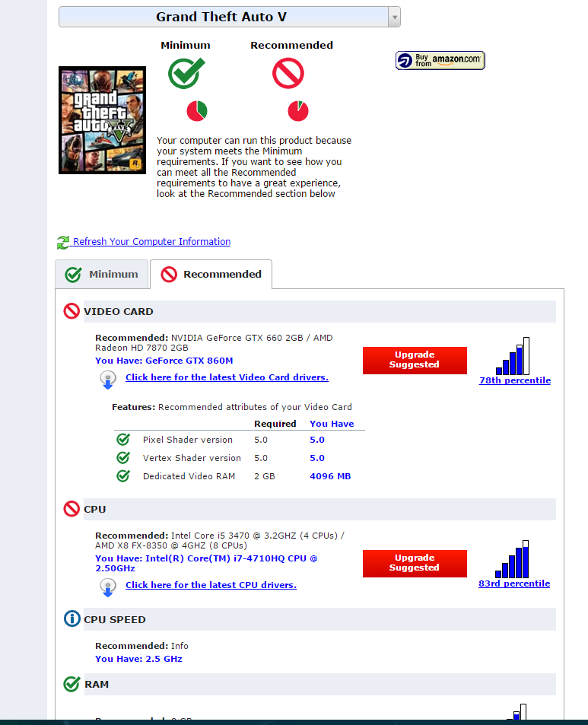Click You Have: 2.5 GHz text

point(138,659)
